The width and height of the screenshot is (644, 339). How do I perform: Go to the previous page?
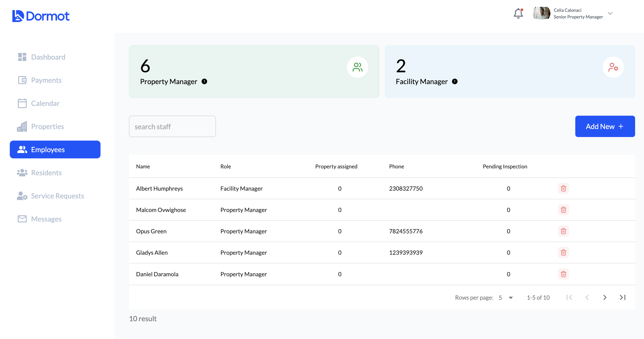587,297
